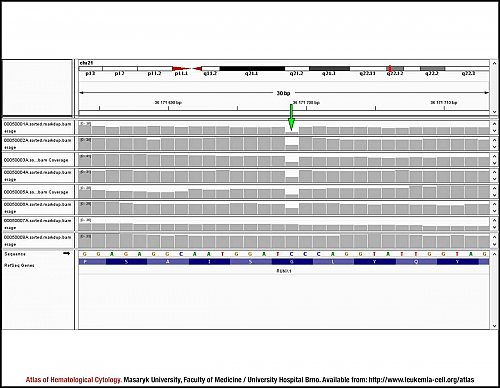Select the 00050007A.sorted.markdup.bam track name
The image size is (500, 388).
coord(38,221)
